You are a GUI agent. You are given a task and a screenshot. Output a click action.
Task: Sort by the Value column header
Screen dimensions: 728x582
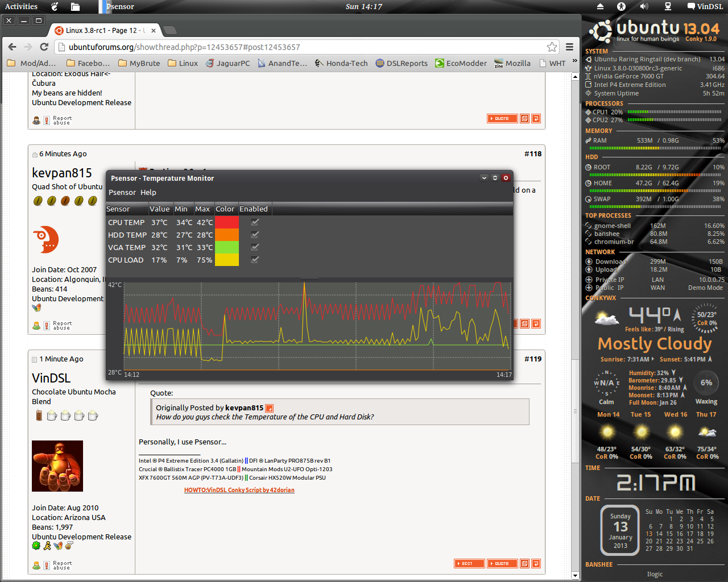click(x=160, y=209)
